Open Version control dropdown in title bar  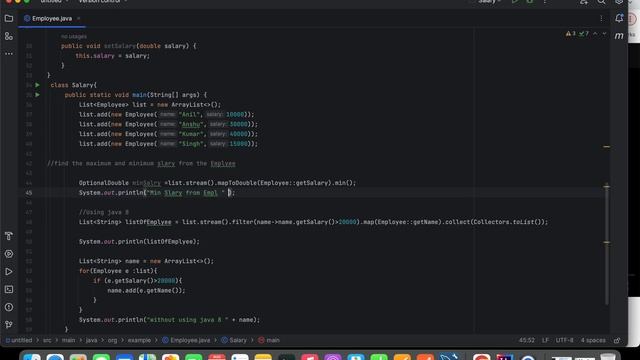click(x=102, y=2)
